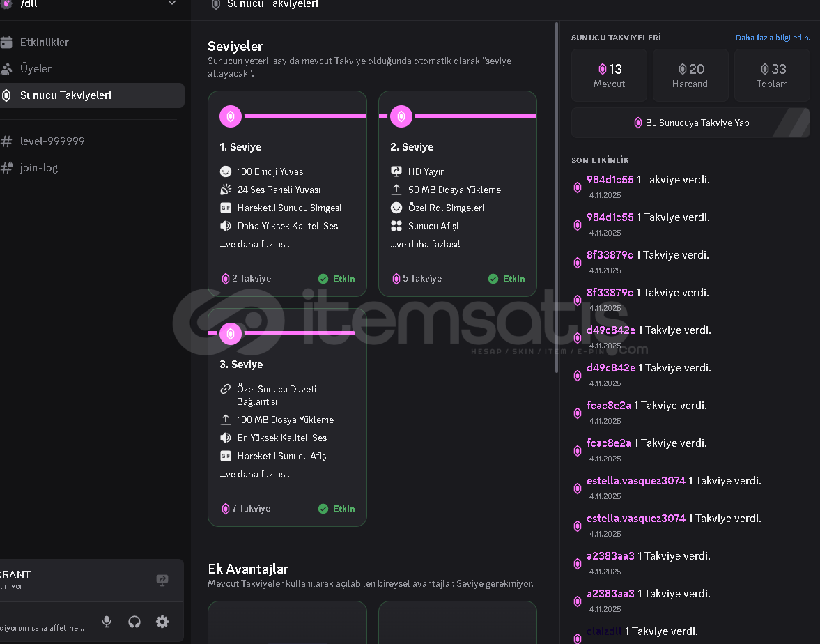
Task: Mute the microphone in the user panel
Action: click(107, 622)
